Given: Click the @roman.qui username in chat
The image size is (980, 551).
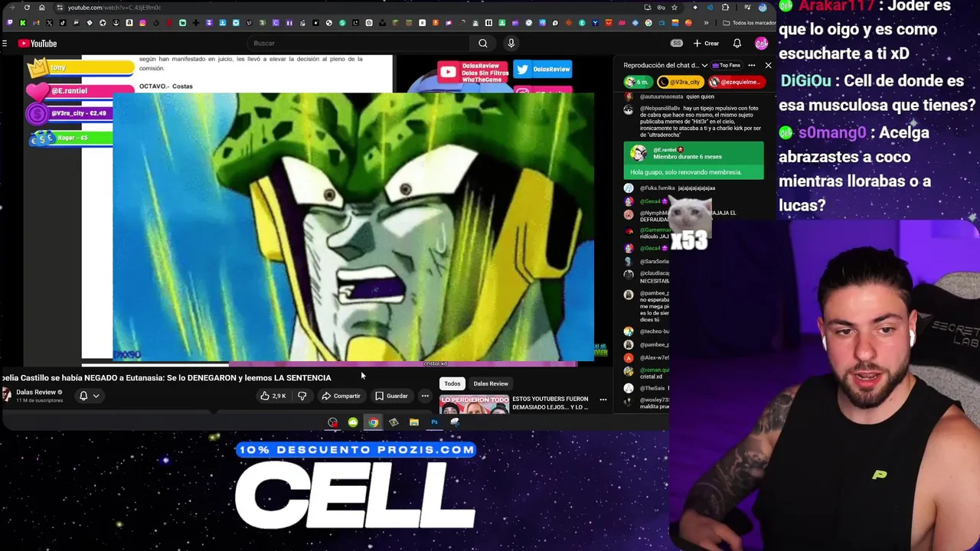Looking at the screenshot, I should 655,370.
